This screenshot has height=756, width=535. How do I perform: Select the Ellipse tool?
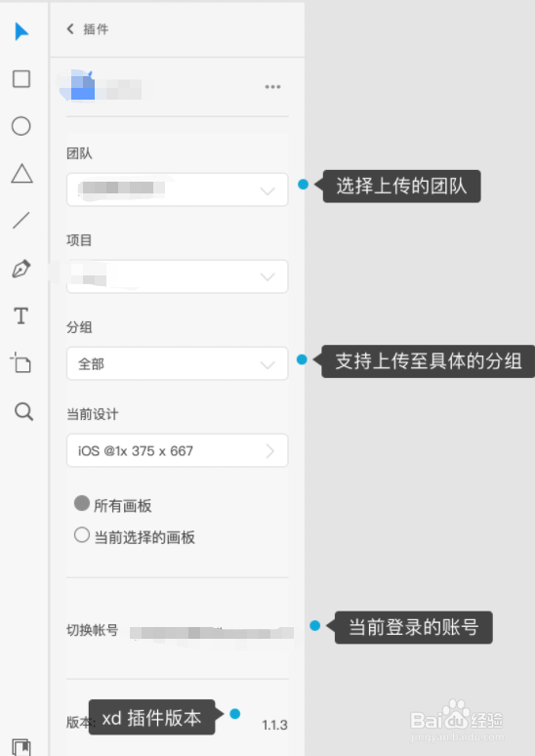point(21,126)
